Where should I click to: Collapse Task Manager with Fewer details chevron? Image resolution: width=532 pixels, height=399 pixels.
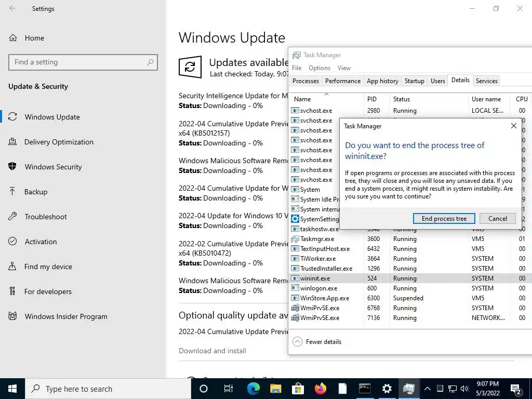pyautogui.click(x=297, y=342)
